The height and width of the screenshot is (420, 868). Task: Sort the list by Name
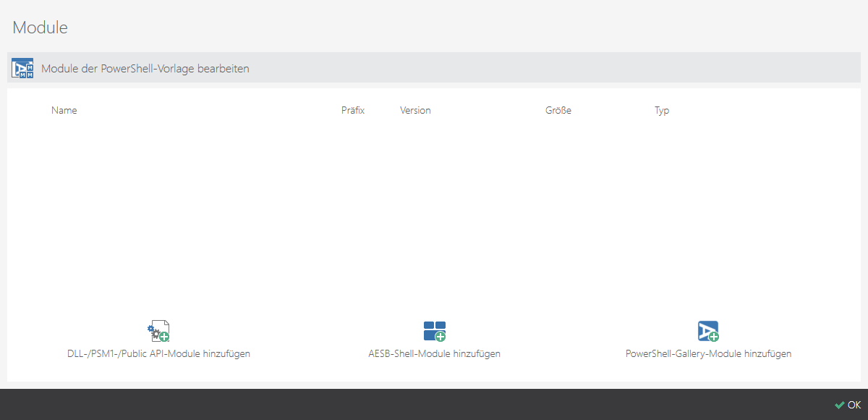click(x=64, y=110)
